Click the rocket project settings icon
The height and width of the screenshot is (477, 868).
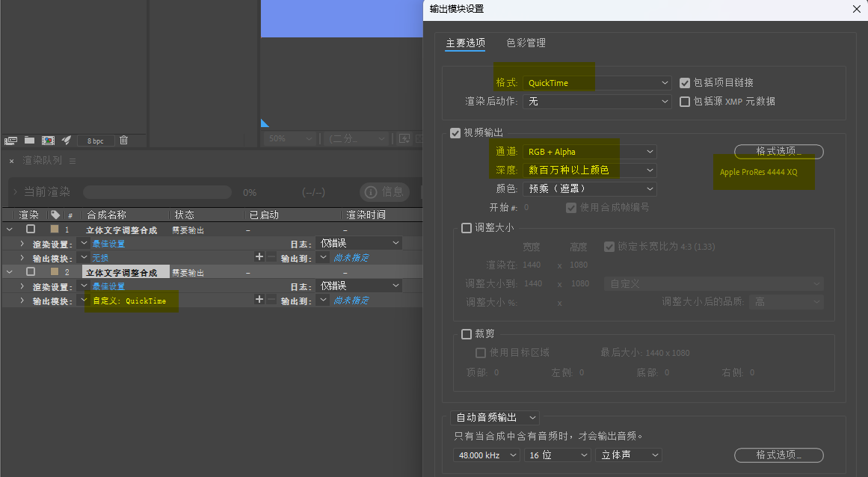tap(67, 140)
